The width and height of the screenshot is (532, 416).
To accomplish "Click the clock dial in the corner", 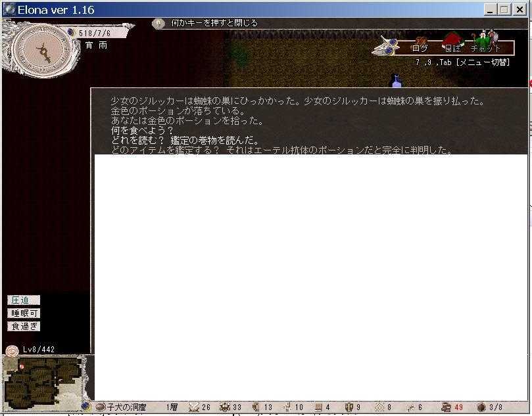I will 42,50.
